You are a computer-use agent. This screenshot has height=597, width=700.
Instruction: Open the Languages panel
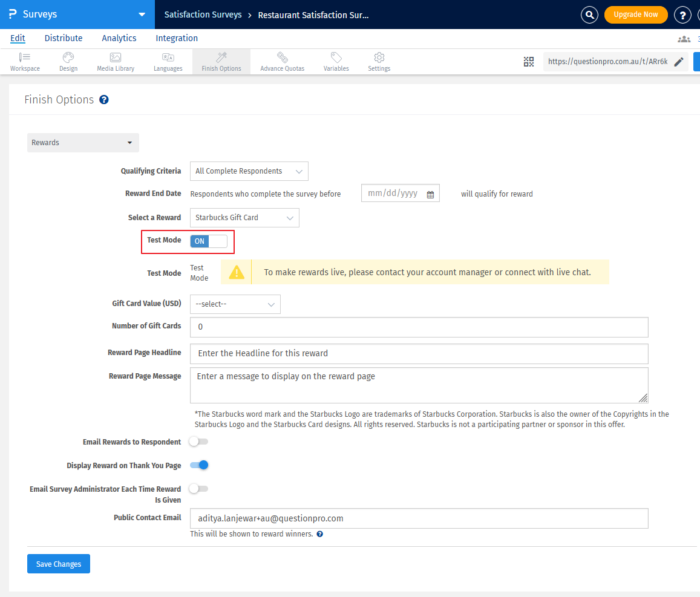click(x=168, y=61)
